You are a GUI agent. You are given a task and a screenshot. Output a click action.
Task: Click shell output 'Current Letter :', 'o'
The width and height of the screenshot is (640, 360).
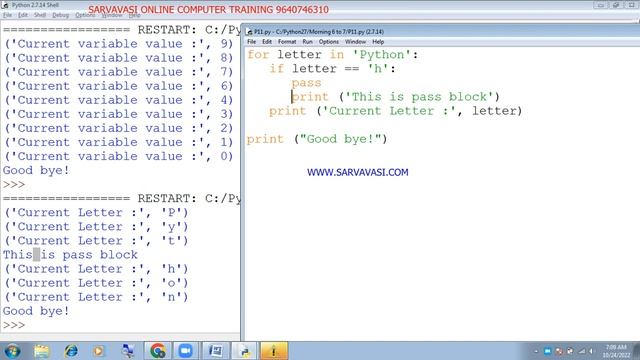tap(96, 283)
